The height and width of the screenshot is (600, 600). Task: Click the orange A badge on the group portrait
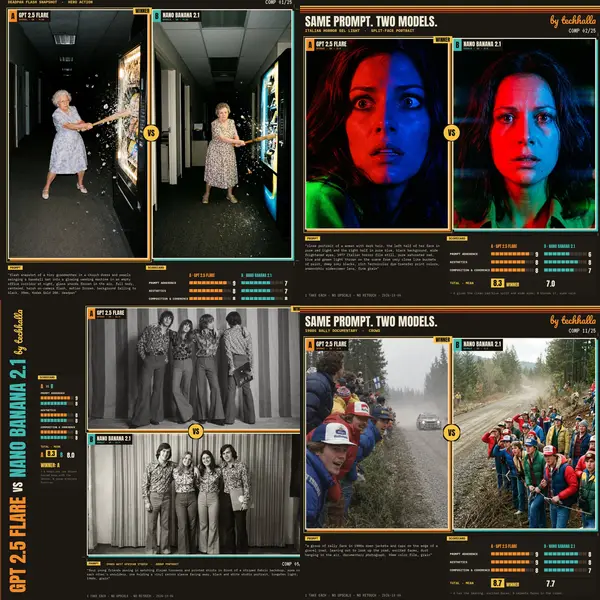[x=91, y=314]
